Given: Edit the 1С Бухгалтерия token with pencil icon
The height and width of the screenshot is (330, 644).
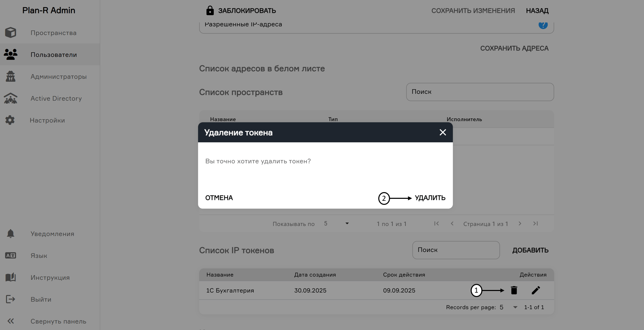Looking at the screenshot, I should coord(535,290).
